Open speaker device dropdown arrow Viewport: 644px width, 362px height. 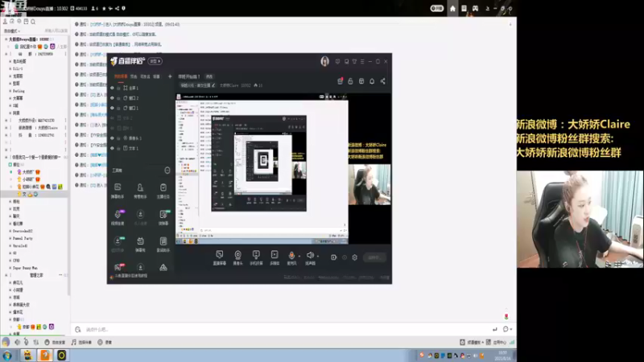(x=318, y=256)
